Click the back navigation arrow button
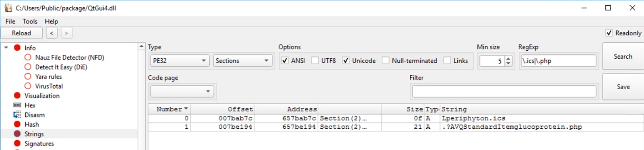The width and height of the screenshot is (644, 150). [52, 33]
